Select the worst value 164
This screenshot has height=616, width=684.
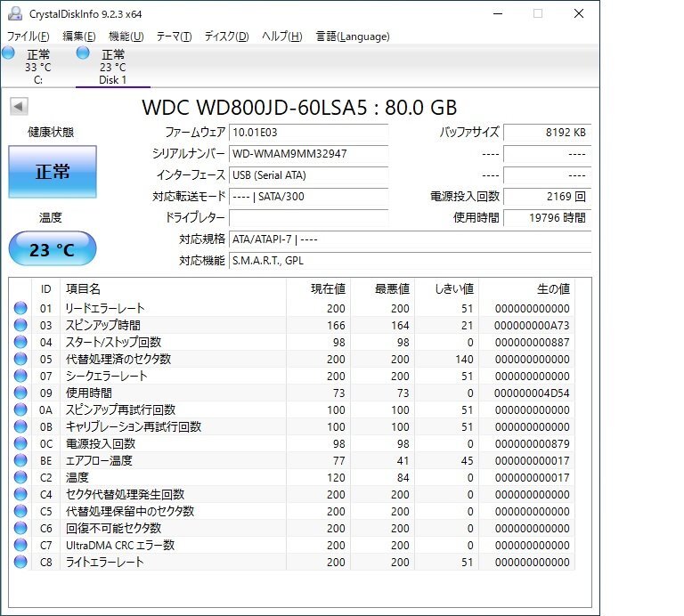[x=400, y=325]
